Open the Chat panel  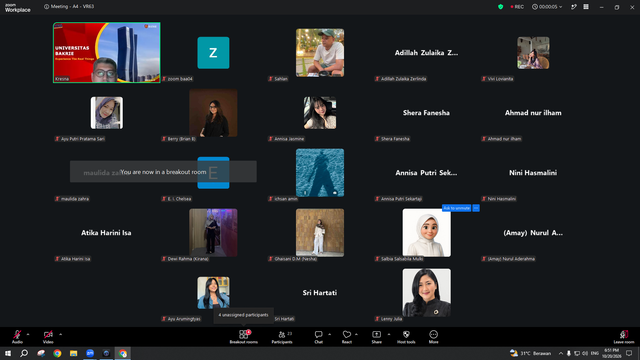(318, 337)
